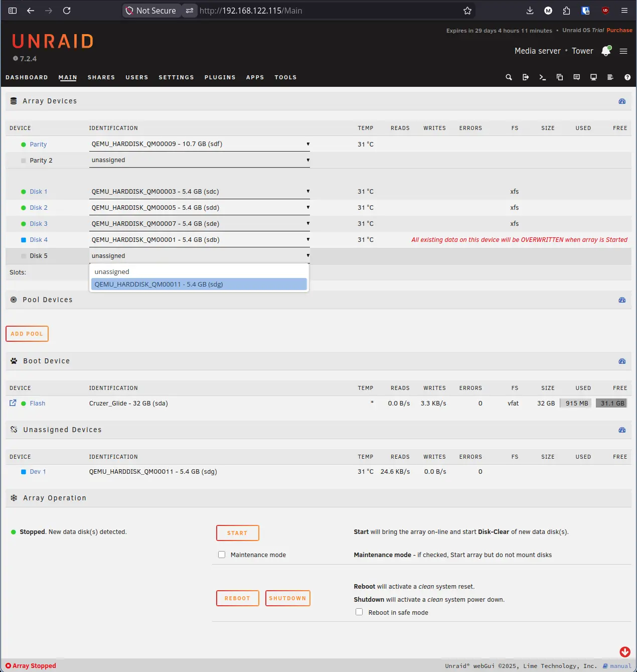
Task: Collapse the Disk 5 device dropdown
Action: 200,256
